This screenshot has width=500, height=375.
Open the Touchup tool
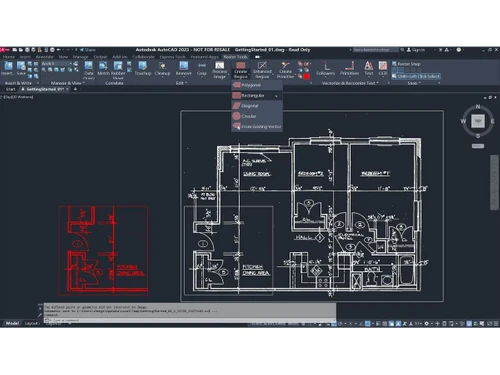coord(143,68)
